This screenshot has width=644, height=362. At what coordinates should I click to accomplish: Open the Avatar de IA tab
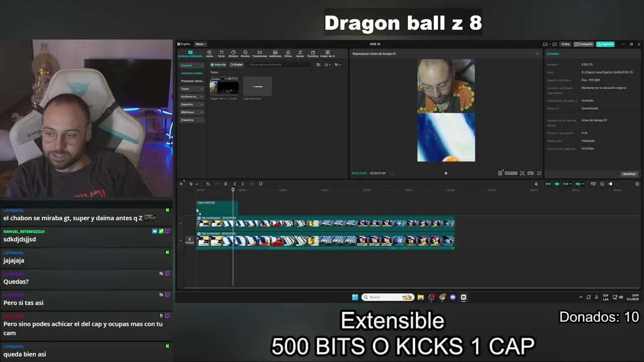tap(328, 54)
